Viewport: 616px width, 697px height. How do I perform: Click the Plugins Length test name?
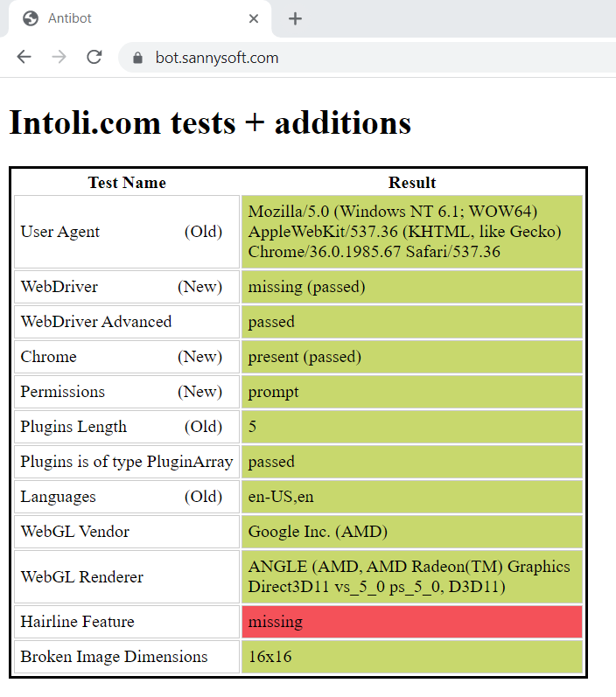pyautogui.click(x=73, y=427)
